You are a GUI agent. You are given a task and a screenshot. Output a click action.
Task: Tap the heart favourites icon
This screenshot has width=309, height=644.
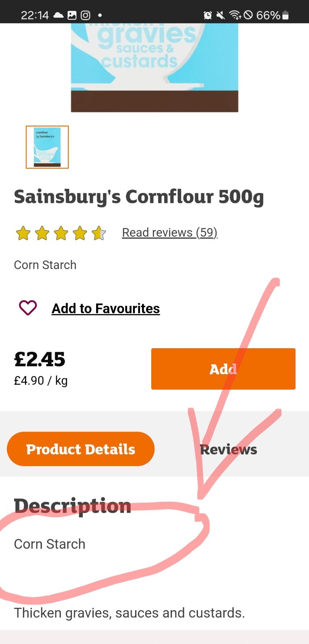tap(28, 308)
